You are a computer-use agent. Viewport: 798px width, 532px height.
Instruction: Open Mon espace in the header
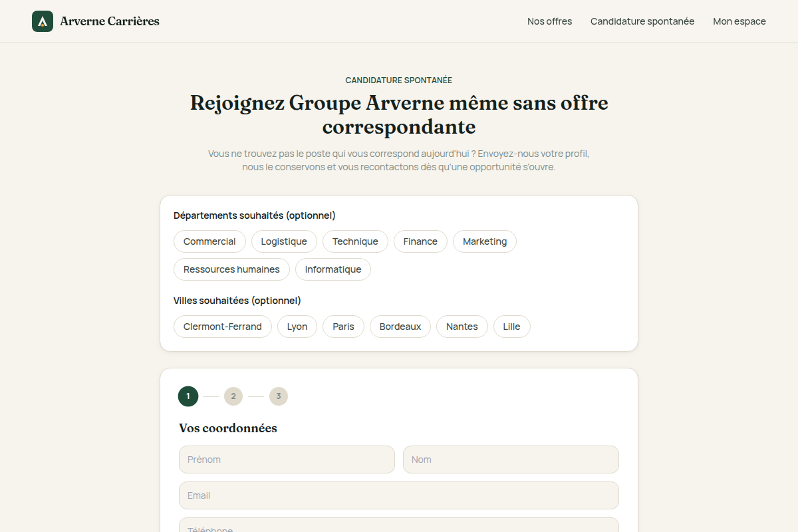point(739,21)
